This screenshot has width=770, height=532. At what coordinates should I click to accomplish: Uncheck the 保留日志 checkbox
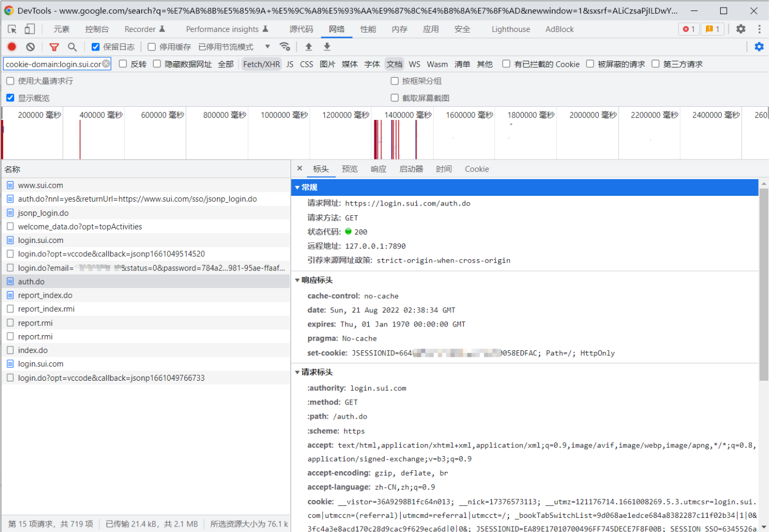click(95, 47)
